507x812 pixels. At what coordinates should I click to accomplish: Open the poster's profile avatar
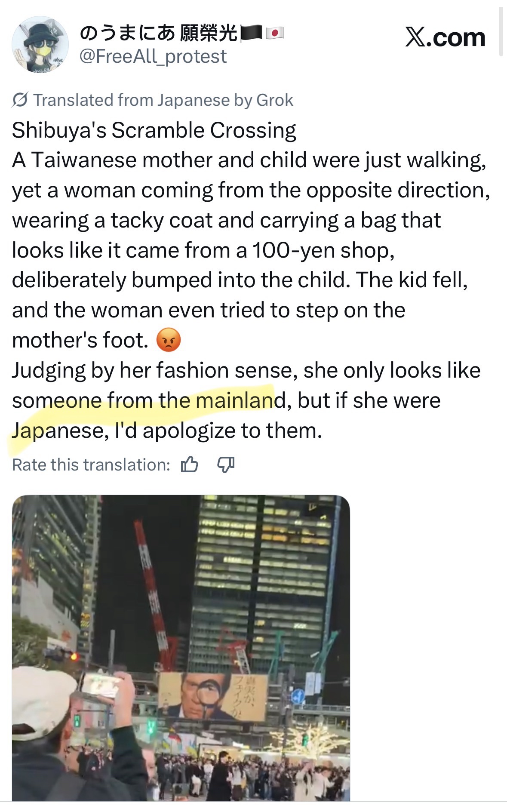click(40, 45)
